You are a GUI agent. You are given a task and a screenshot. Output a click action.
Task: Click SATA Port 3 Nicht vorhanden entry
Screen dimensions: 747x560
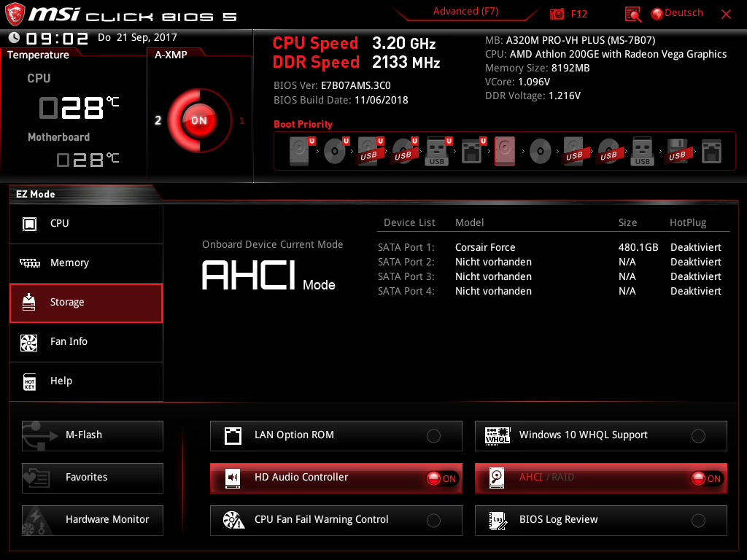pos(493,276)
